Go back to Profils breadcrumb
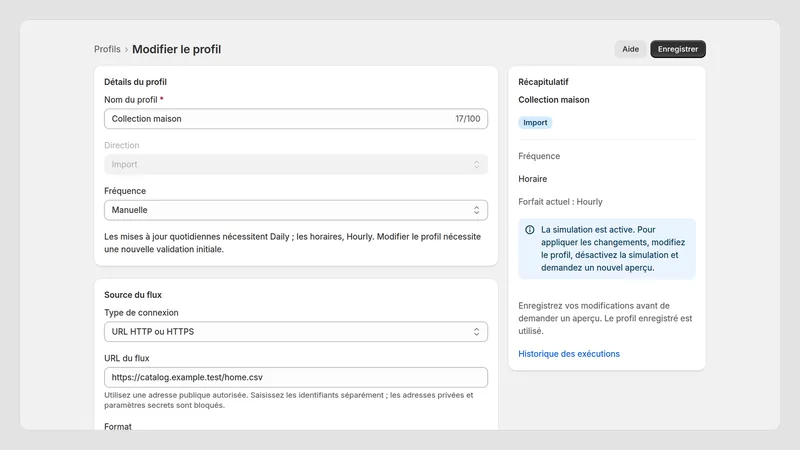This screenshot has width=800, height=450. click(107, 49)
